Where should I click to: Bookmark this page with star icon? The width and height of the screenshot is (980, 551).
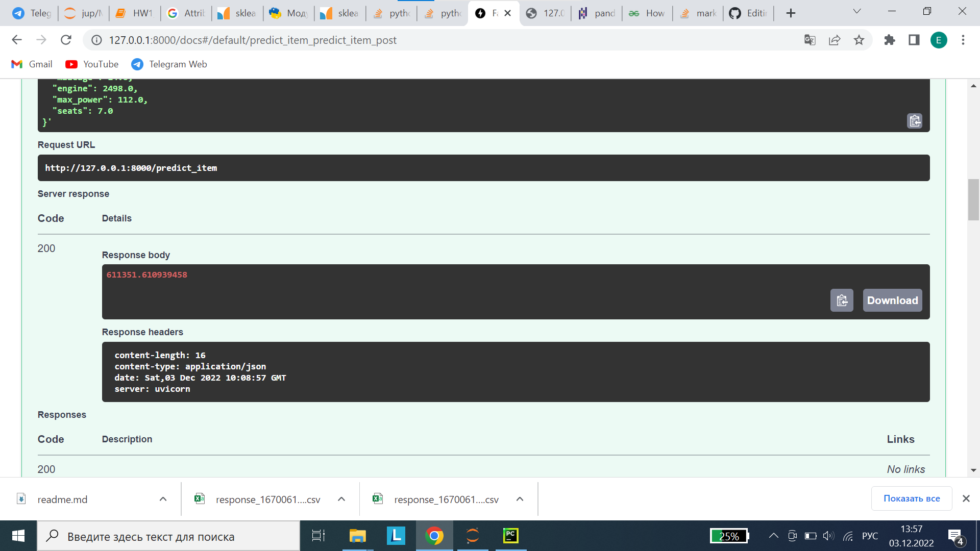[859, 40]
